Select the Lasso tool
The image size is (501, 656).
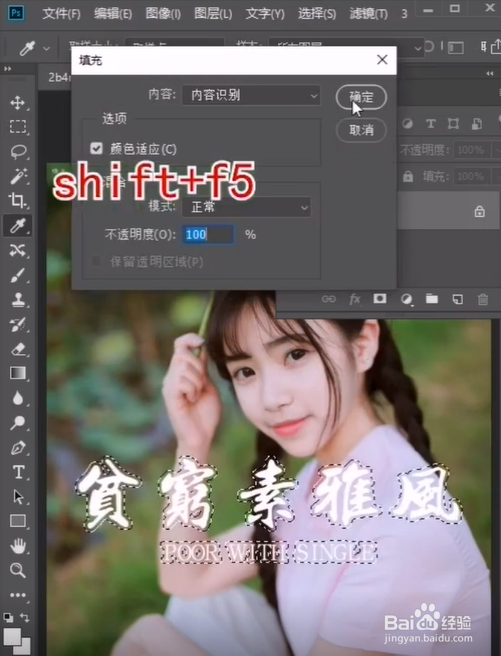point(18,151)
